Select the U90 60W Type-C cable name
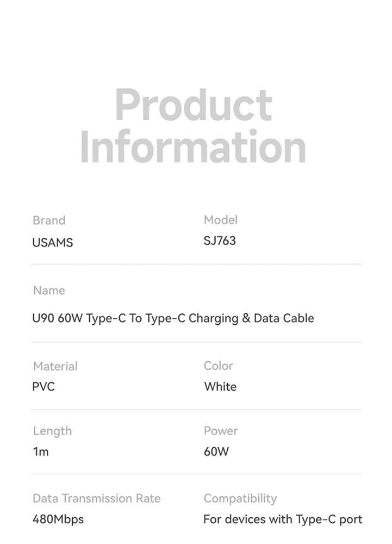Screen dimensions: 392x544 173,318
